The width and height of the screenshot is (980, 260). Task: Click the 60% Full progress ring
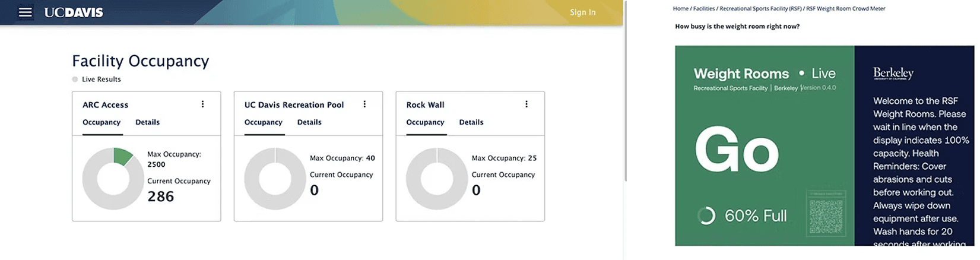(x=706, y=215)
